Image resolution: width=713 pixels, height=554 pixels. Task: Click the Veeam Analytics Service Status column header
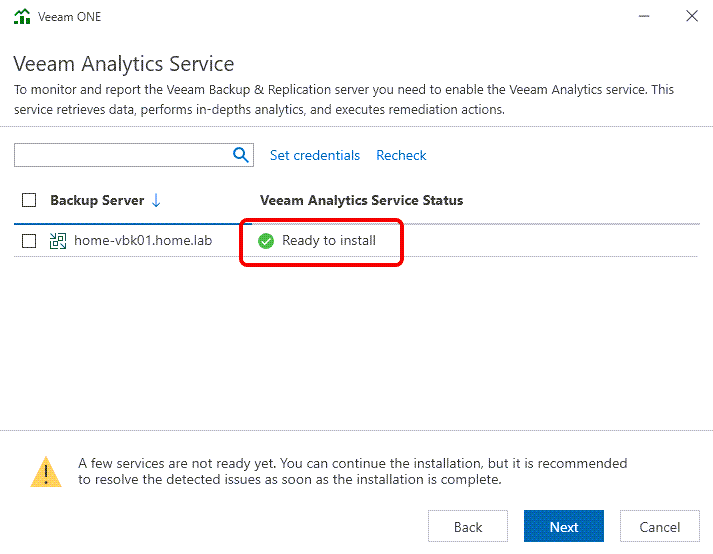click(x=361, y=200)
